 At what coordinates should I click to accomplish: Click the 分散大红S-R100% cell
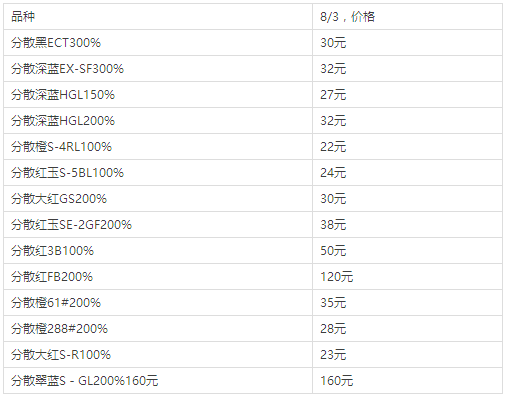tap(158, 355)
